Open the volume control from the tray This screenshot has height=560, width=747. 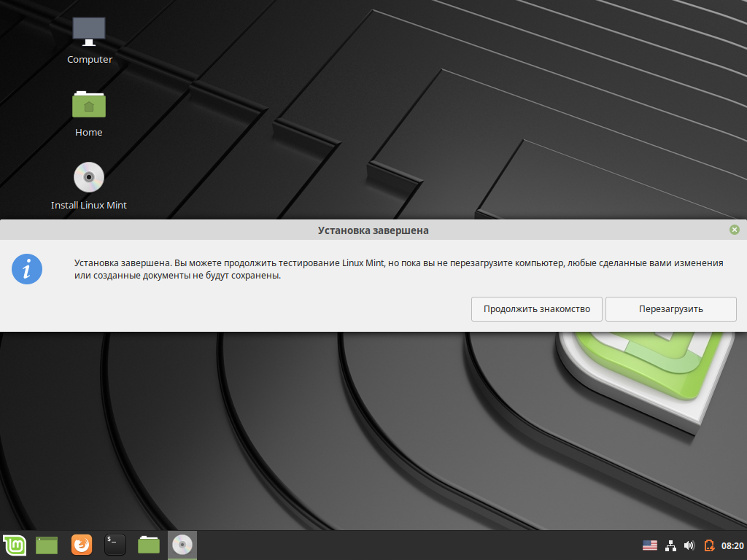(x=689, y=544)
